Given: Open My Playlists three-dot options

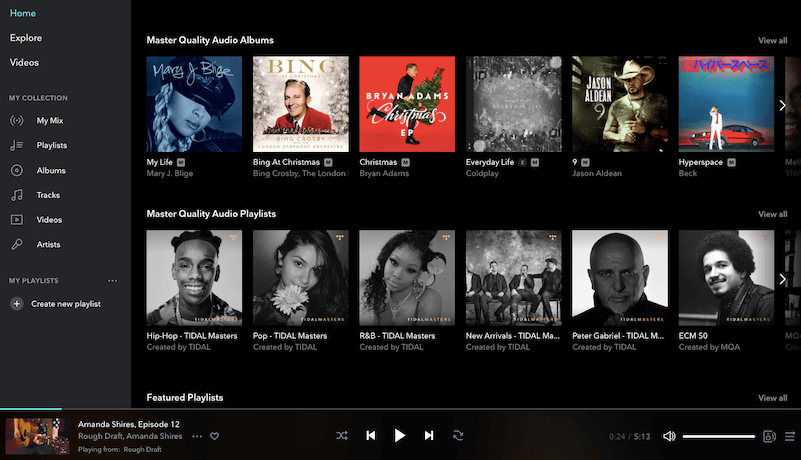Looking at the screenshot, I should click(x=112, y=281).
